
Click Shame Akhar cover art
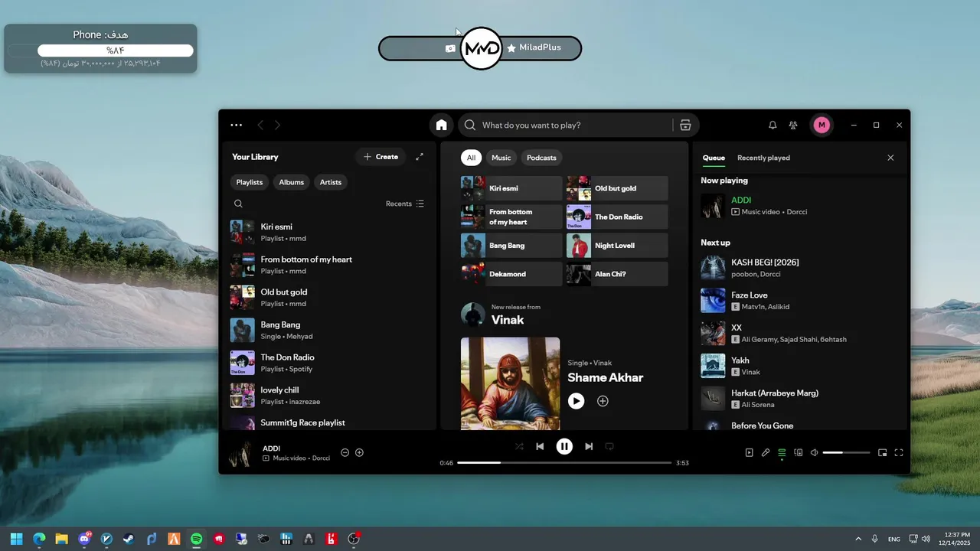[x=510, y=383]
